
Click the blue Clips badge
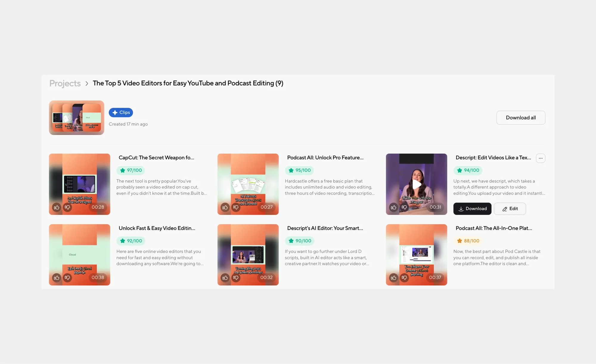click(x=121, y=112)
